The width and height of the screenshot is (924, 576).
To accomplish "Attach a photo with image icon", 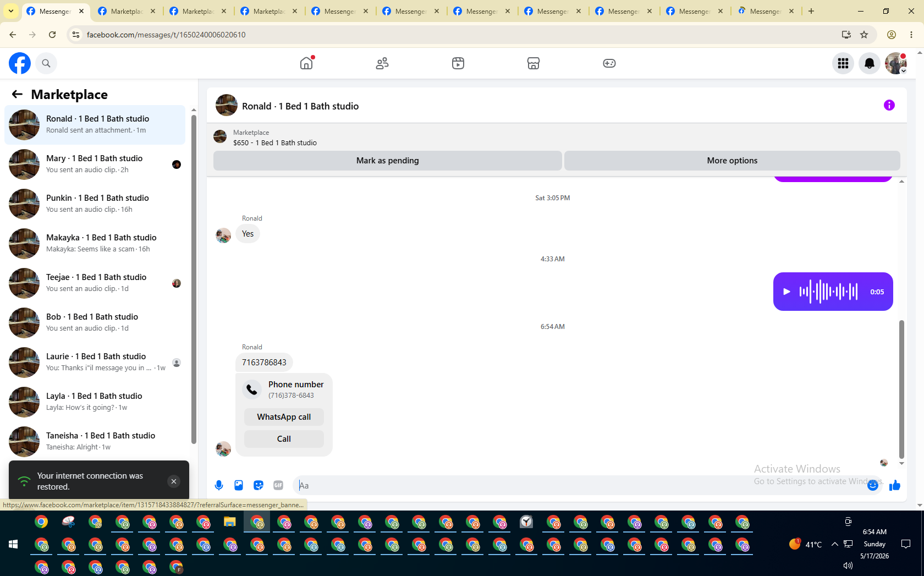I will (x=239, y=485).
